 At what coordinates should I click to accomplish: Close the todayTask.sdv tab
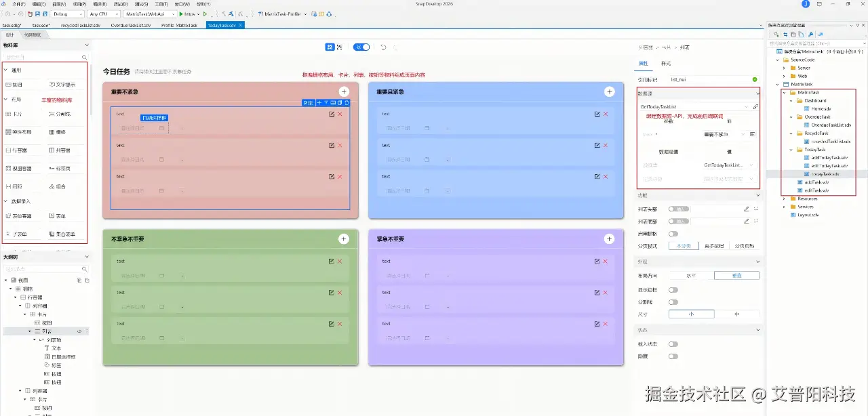[x=240, y=25]
